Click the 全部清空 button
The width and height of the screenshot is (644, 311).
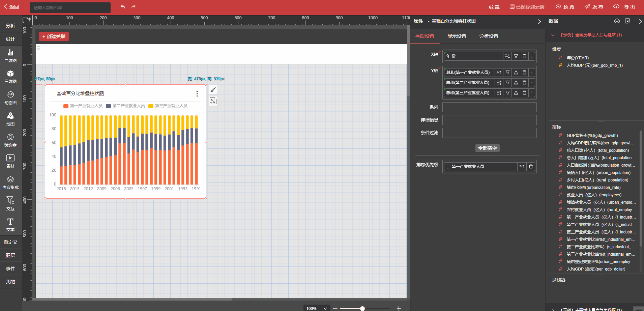pyautogui.click(x=487, y=148)
